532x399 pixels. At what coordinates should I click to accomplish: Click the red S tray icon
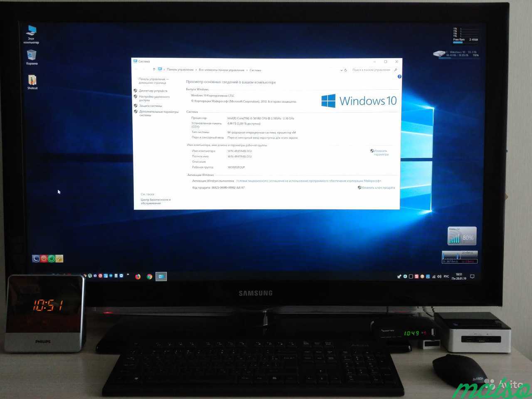point(416,276)
